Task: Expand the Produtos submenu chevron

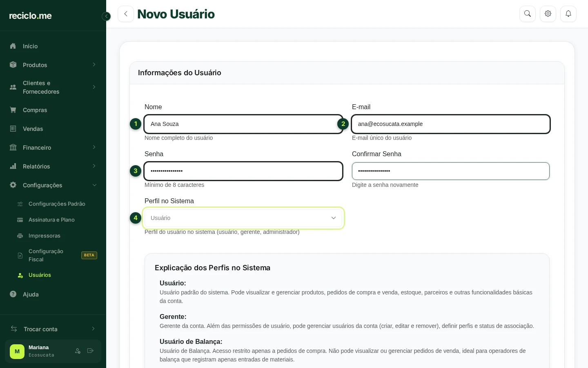Action: (94, 65)
